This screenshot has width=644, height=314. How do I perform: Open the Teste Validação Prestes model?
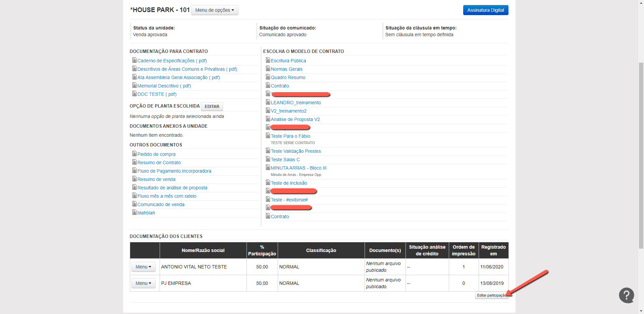click(296, 151)
